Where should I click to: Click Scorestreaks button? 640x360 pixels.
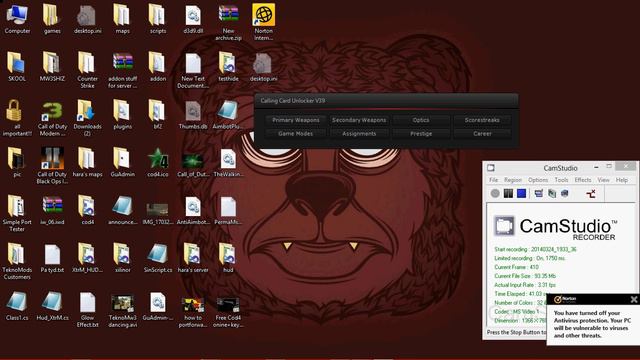tap(482, 120)
